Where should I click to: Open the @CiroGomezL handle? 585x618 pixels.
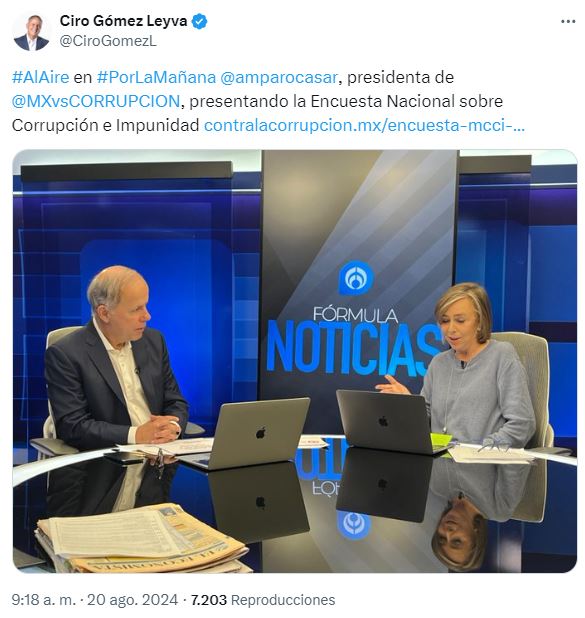(x=108, y=41)
